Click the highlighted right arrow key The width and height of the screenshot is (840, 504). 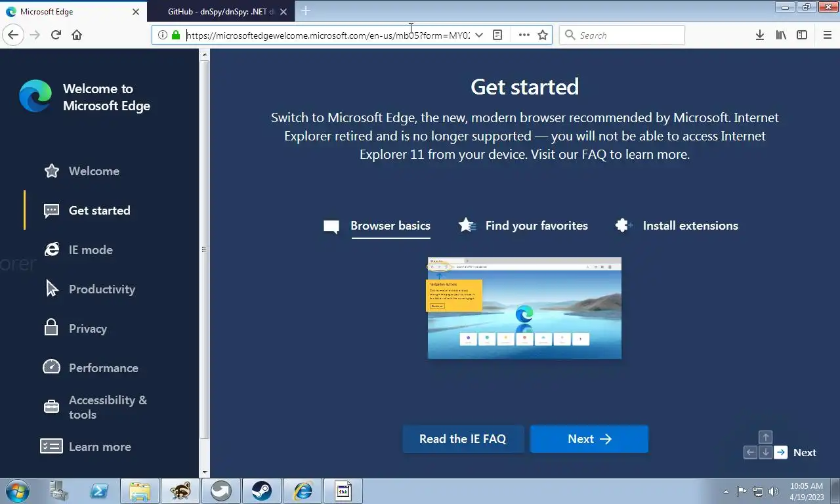coord(780,452)
